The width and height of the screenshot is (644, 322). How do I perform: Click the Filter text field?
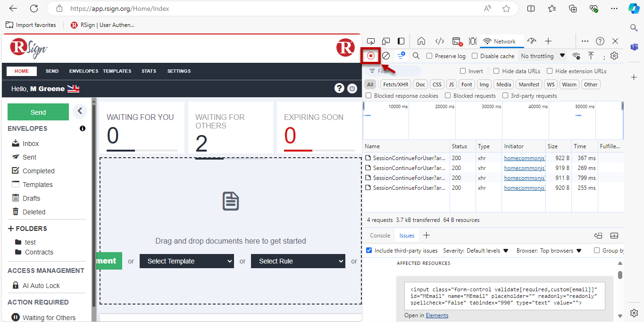point(393,71)
